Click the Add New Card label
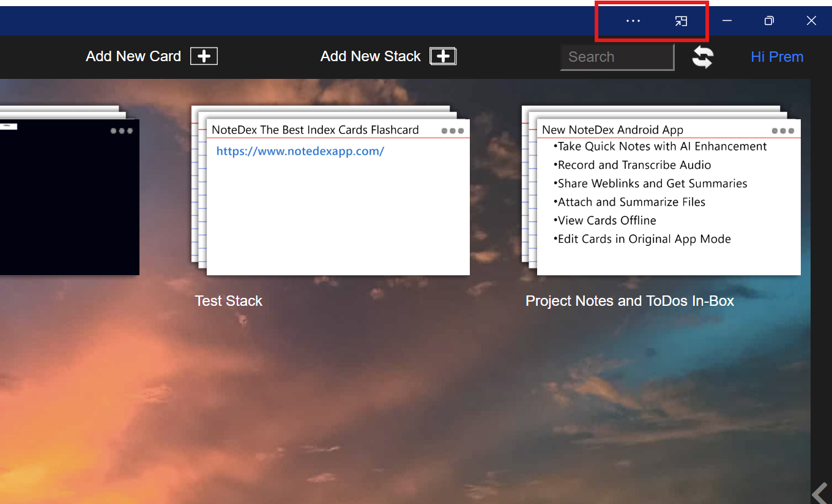 click(x=133, y=56)
